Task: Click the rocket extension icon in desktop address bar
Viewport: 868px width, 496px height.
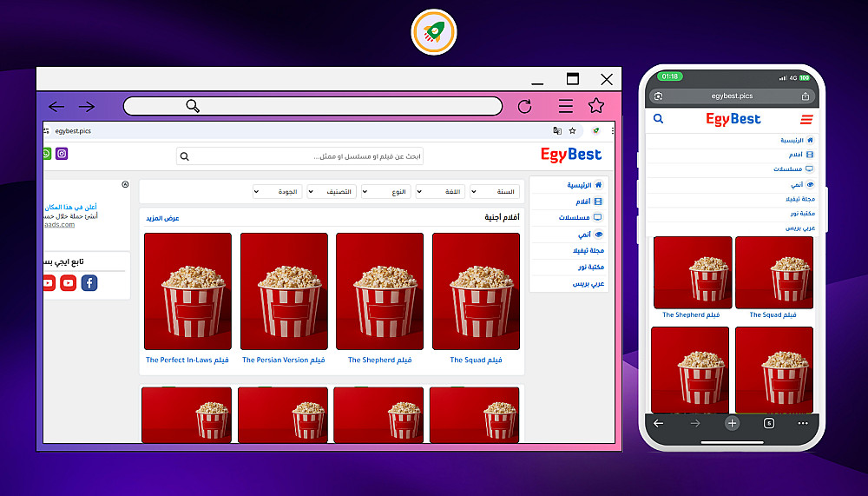Action: pyautogui.click(x=595, y=131)
